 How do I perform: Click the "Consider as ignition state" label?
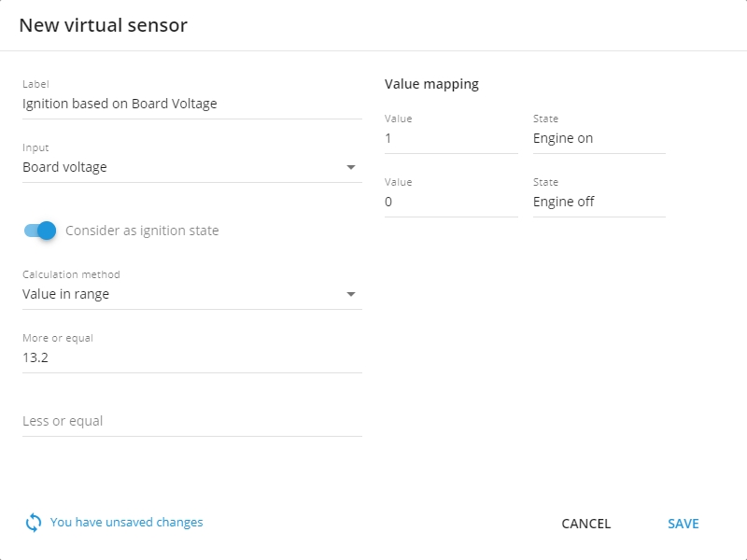coord(142,231)
